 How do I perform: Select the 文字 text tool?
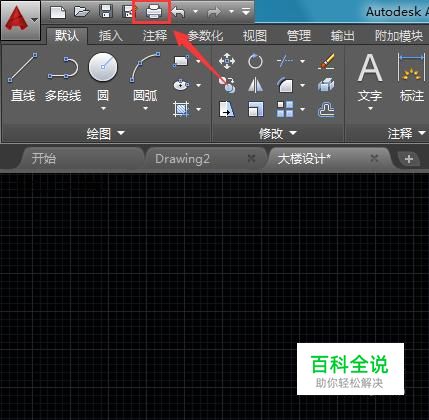coord(370,77)
